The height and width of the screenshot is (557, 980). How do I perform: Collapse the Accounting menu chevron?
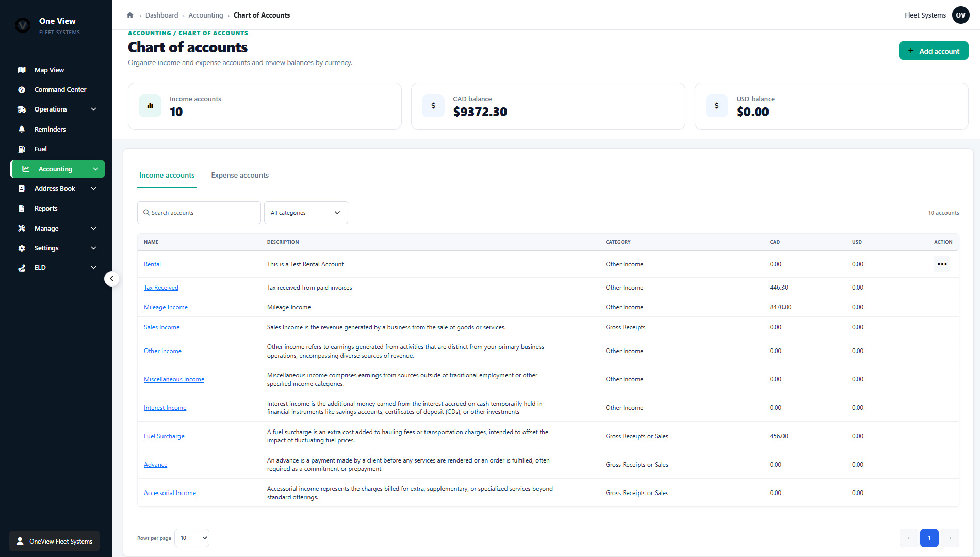[96, 169]
